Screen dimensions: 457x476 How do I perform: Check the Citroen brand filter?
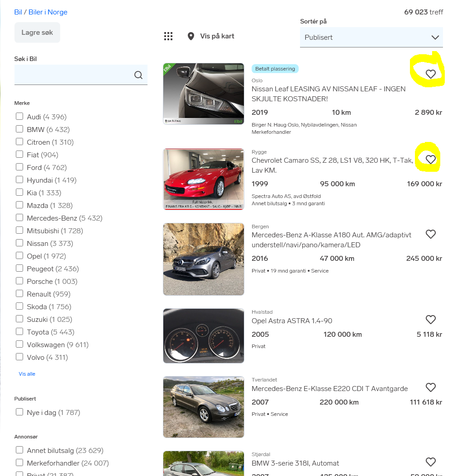19,142
